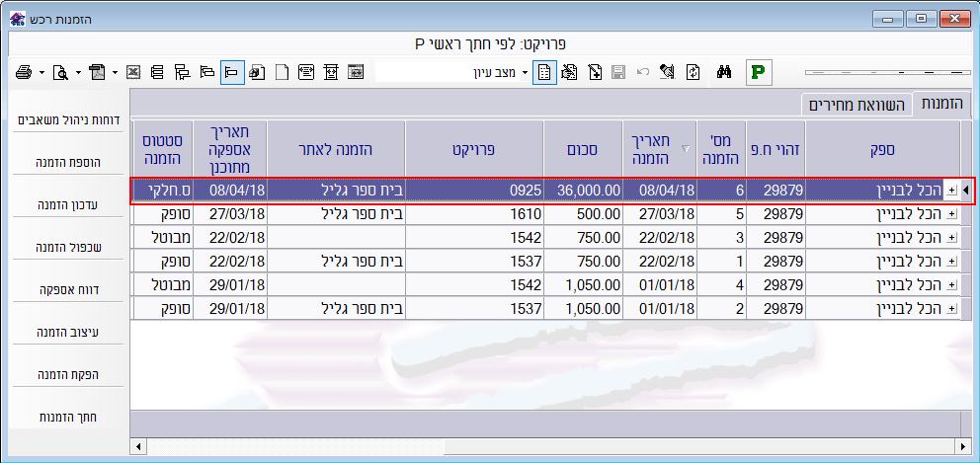Select the הזמנות tab
Screen dimensions: 980x463
coord(944,105)
